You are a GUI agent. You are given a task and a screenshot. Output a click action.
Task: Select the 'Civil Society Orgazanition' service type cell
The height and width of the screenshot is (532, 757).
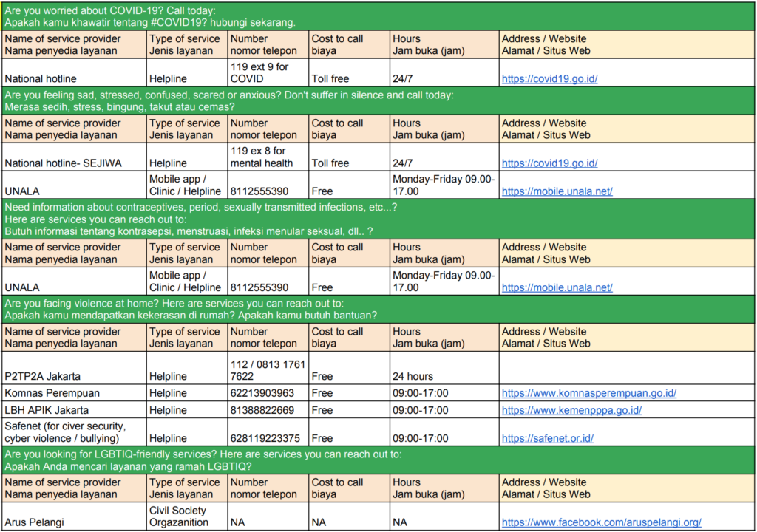(x=187, y=516)
